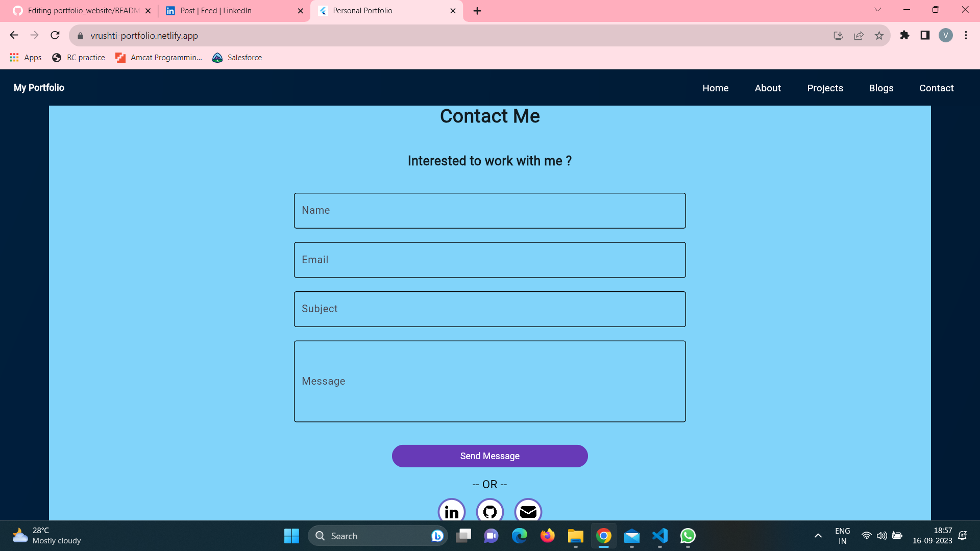
Task: Expand hidden icons in the system tray
Action: coord(818,536)
